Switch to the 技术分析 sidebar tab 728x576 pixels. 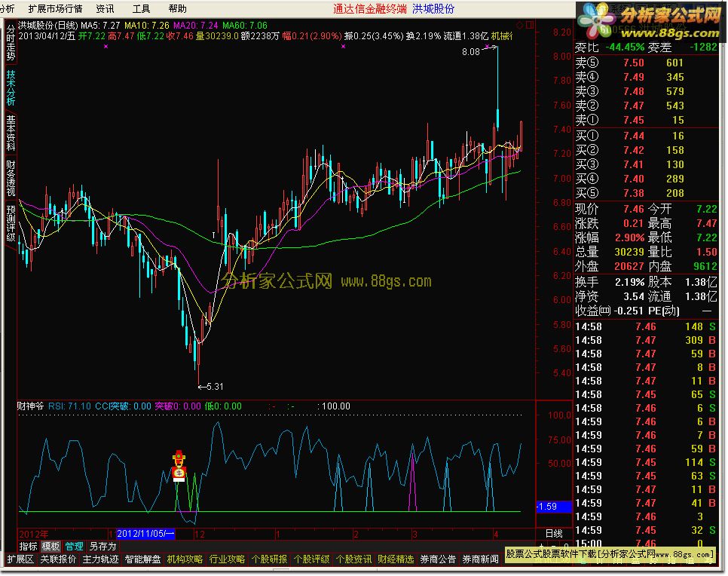tap(11, 87)
